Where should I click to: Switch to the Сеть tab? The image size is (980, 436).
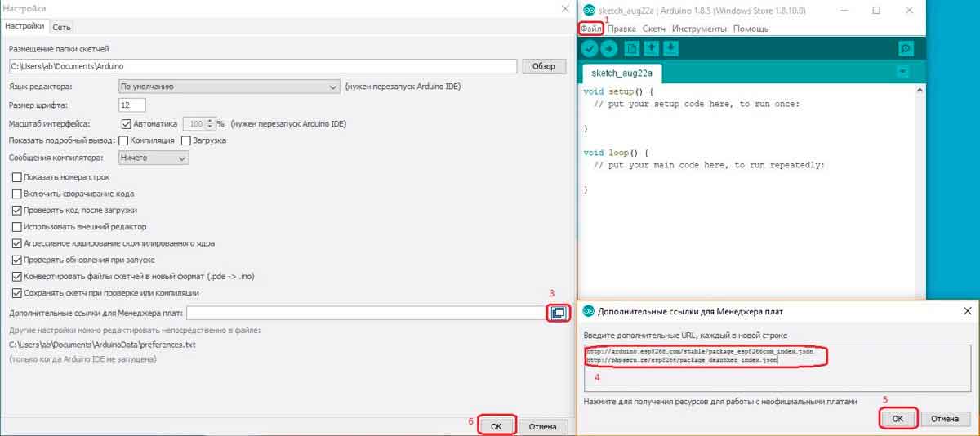(x=61, y=27)
